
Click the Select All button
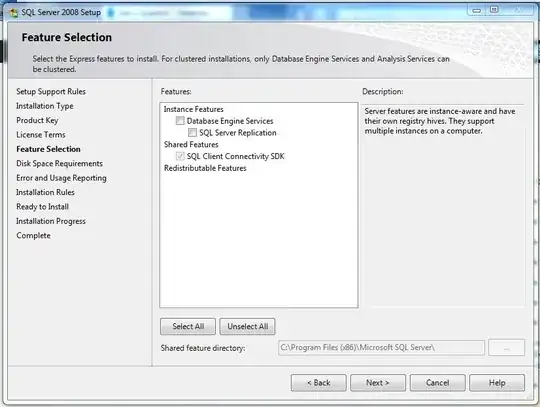188,326
